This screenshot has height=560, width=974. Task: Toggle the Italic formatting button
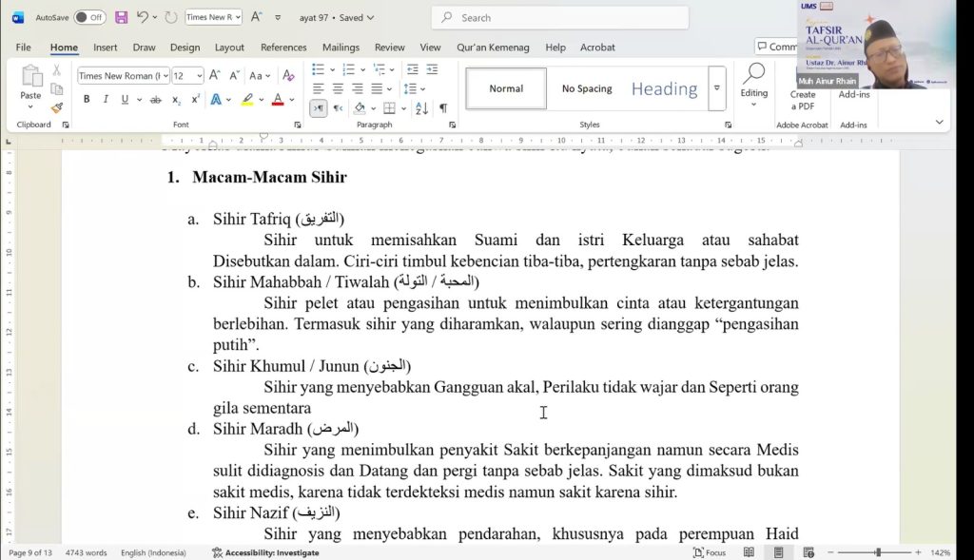click(x=106, y=99)
